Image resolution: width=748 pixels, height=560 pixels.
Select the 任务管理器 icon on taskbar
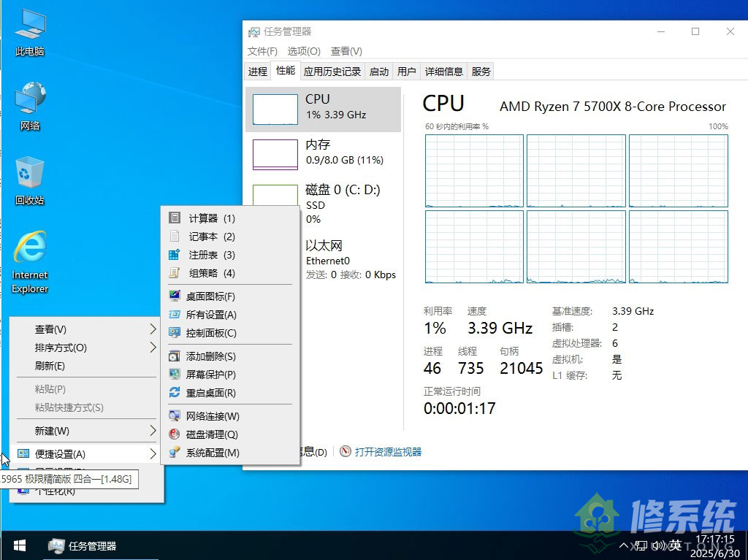[57, 545]
